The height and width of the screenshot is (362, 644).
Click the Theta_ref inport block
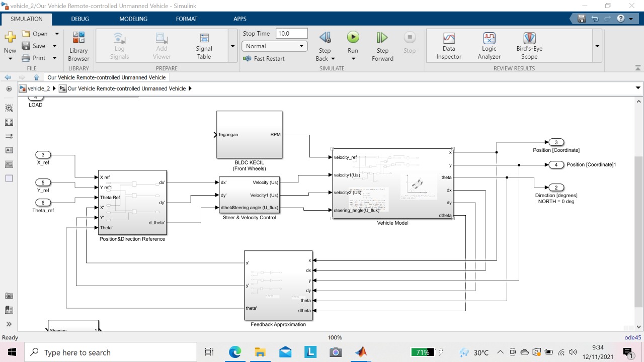43,203
